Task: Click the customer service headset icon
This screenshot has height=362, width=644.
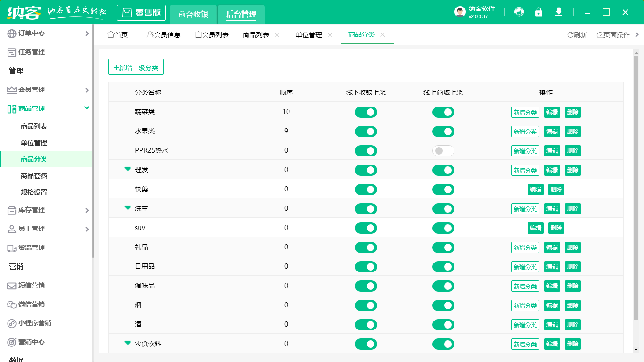Action: click(519, 12)
